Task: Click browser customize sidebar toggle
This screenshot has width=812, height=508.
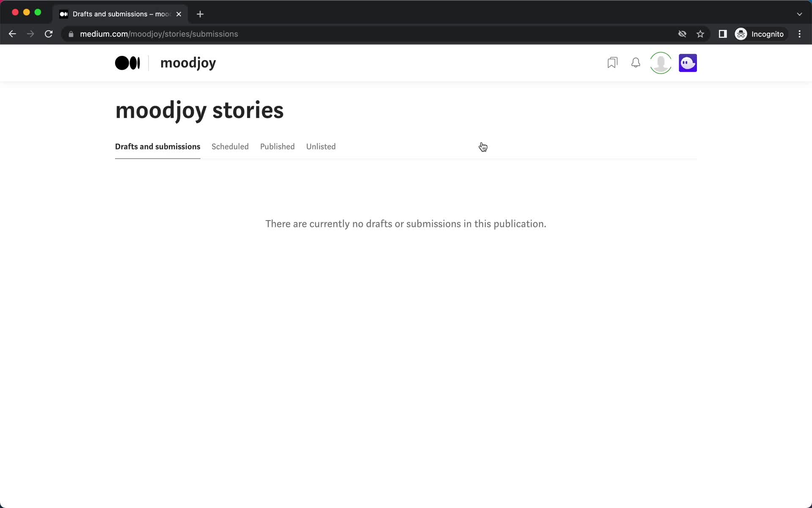Action: (723, 34)
